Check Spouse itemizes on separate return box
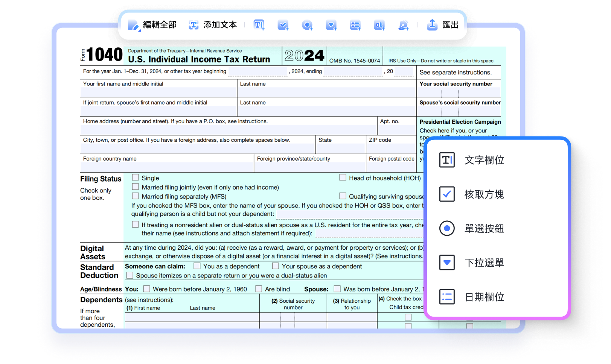The image size is (611, 364). pos(130,275)
